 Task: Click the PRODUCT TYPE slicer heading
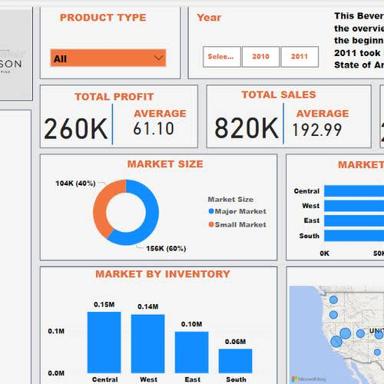[103, 17]
